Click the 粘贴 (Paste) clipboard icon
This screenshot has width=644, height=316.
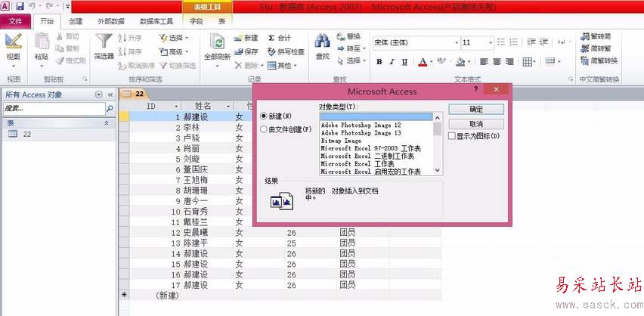(42, 42)
